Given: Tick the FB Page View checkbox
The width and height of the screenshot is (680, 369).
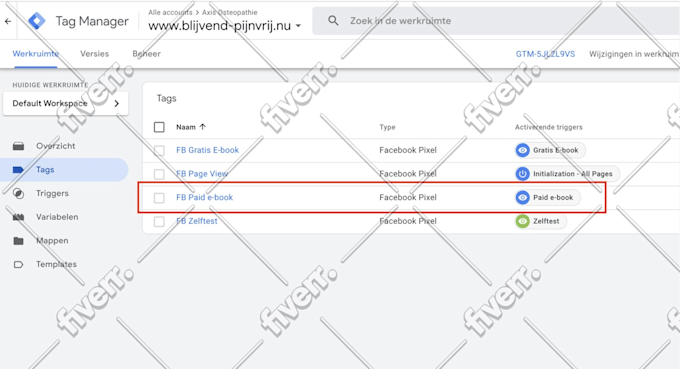Looking at the screenshot, I should [159, 174].
